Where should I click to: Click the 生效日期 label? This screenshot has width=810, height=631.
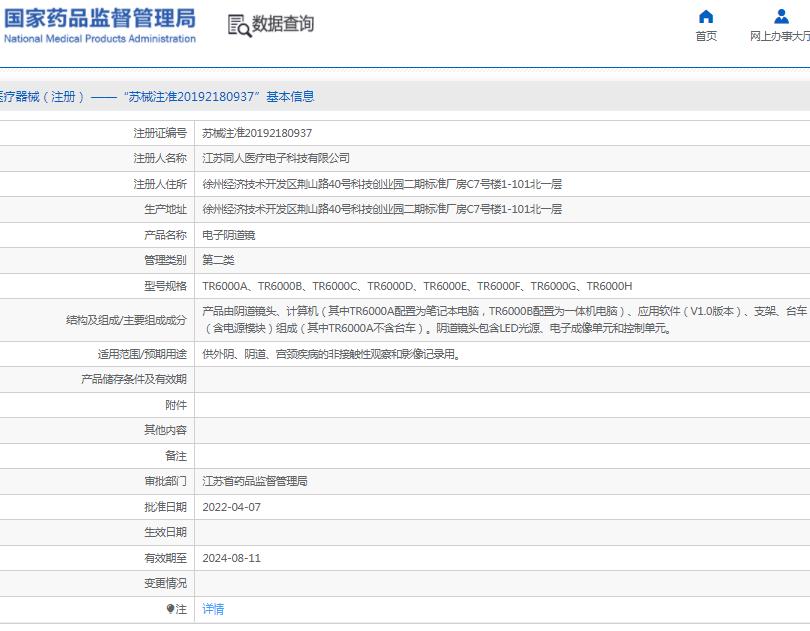tap(165, 532)
